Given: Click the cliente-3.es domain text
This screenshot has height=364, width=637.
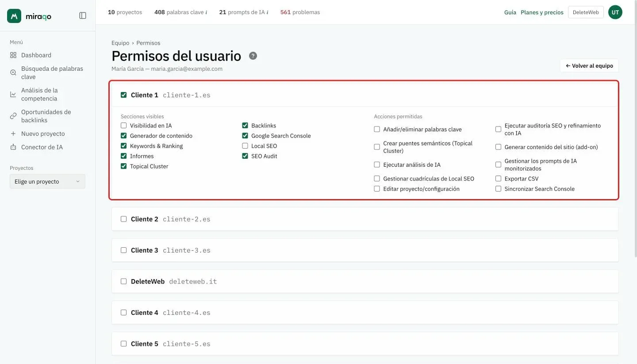Looking at the screenshot, I should pos(187,250).
